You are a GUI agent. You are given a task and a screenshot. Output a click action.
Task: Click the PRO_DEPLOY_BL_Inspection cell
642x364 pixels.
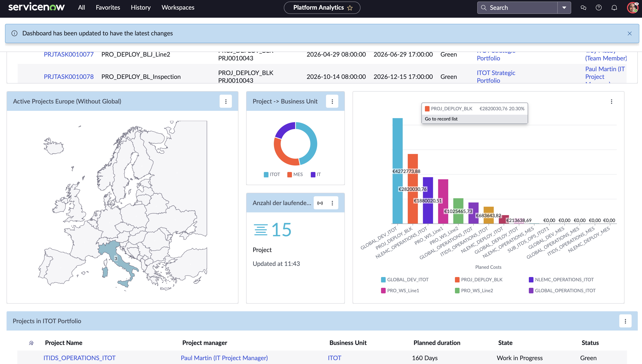click(x=141, y=77)
